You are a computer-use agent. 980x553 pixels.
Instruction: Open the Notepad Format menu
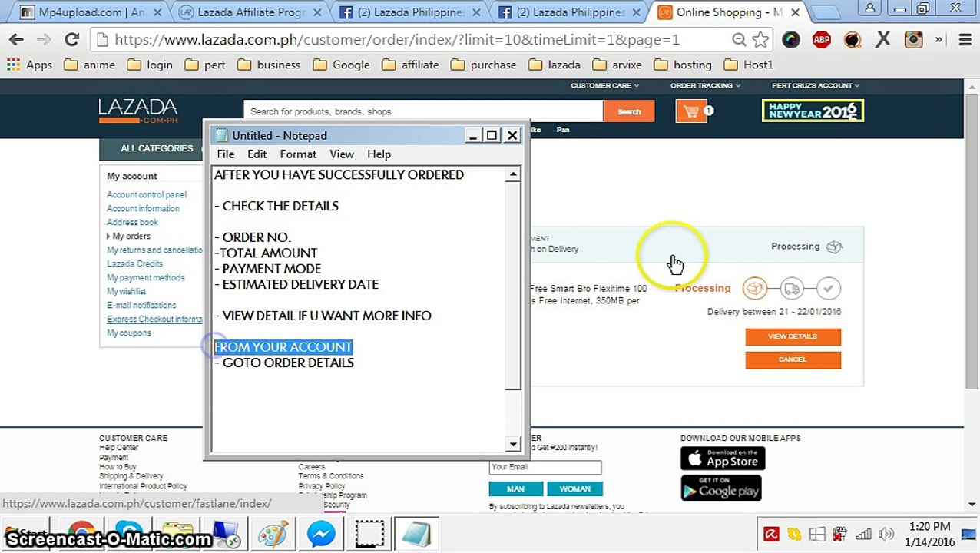coord(298,154)
